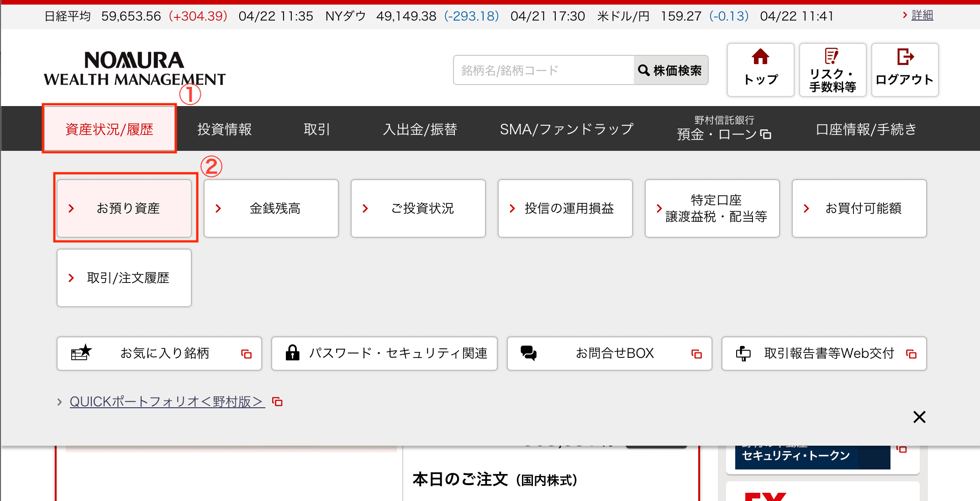Click new-window icon on お問合せBOX
The width and height of the screenshot is (980, 501).
click(696, 354)
